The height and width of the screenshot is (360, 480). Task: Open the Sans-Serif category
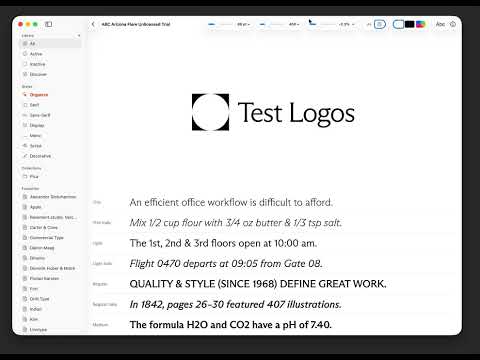50,115
